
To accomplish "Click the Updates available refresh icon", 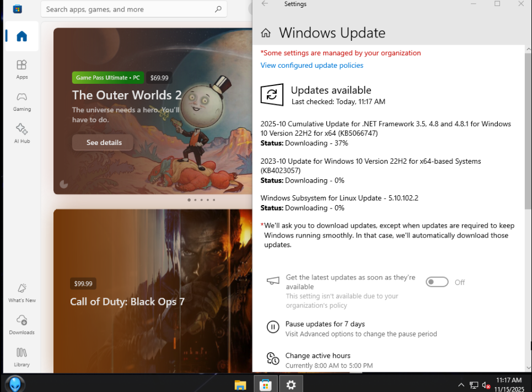I will (272, 95).
